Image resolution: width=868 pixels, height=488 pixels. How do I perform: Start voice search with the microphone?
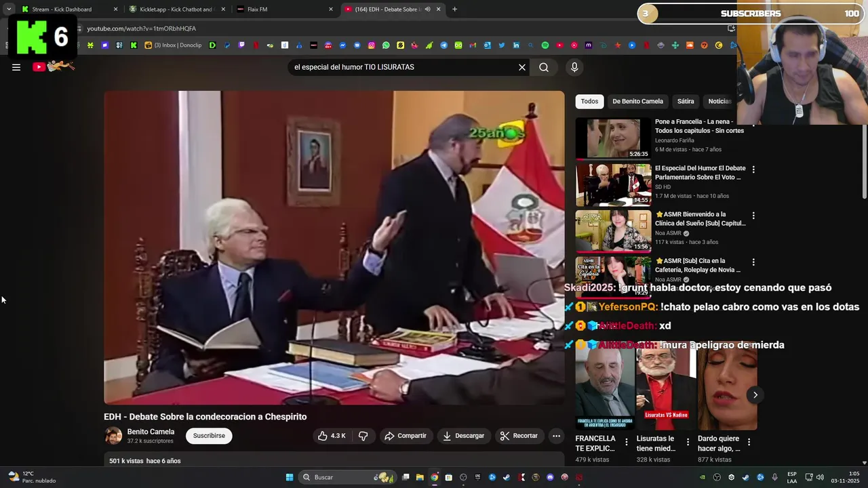574,67
